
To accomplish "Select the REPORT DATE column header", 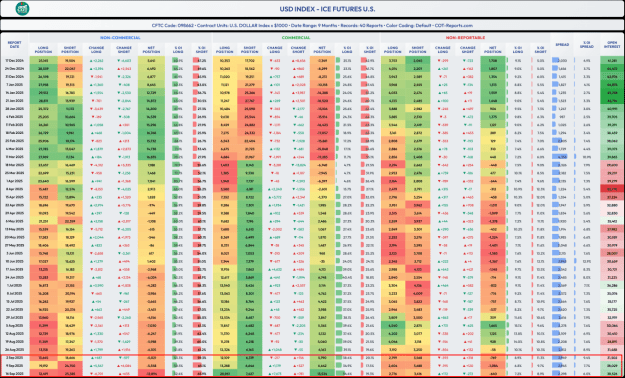I will coord(14,44).
